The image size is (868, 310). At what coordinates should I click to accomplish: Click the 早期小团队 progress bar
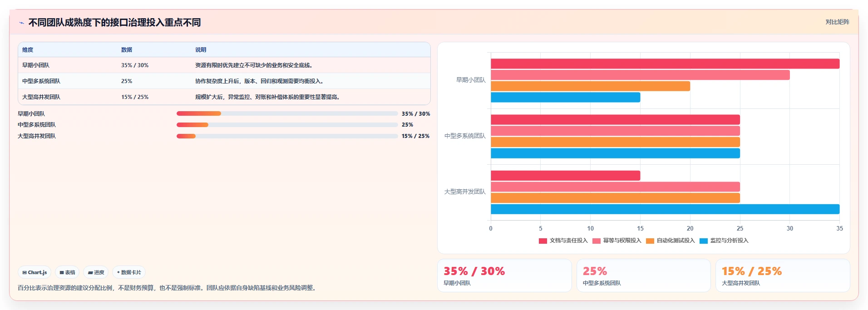point(287,113)
